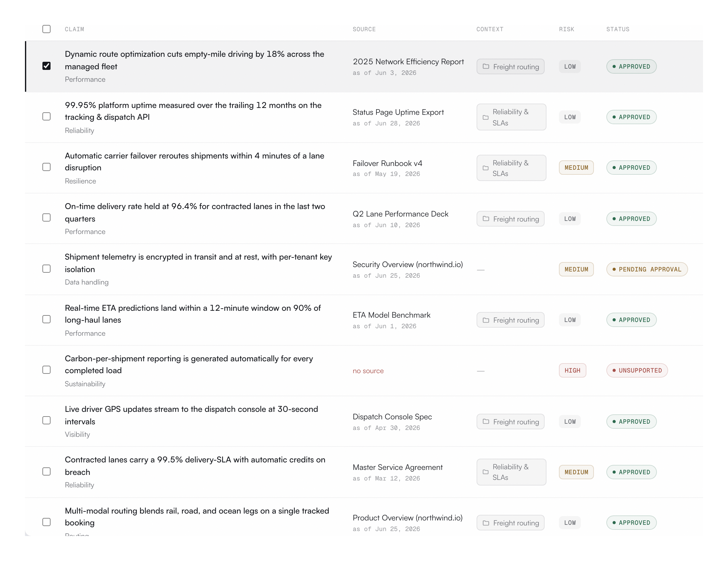Viewport: 728px width, 561px height.
Task: Select the Contracted lanes 99.5% SLA checkbox
Action: click(46, 472)
